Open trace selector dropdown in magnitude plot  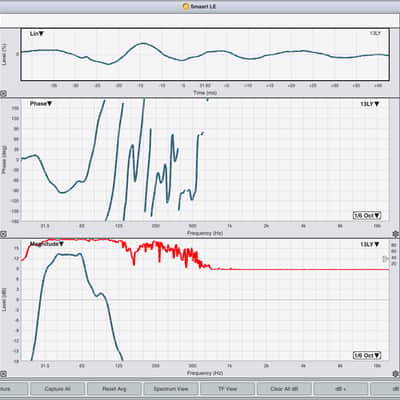click(370, 244)
